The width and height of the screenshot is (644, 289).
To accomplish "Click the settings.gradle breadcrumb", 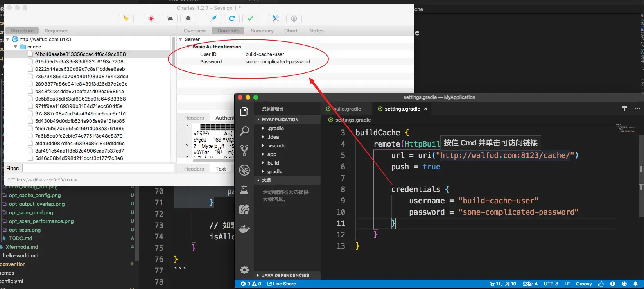I will (x=353, y=120).
